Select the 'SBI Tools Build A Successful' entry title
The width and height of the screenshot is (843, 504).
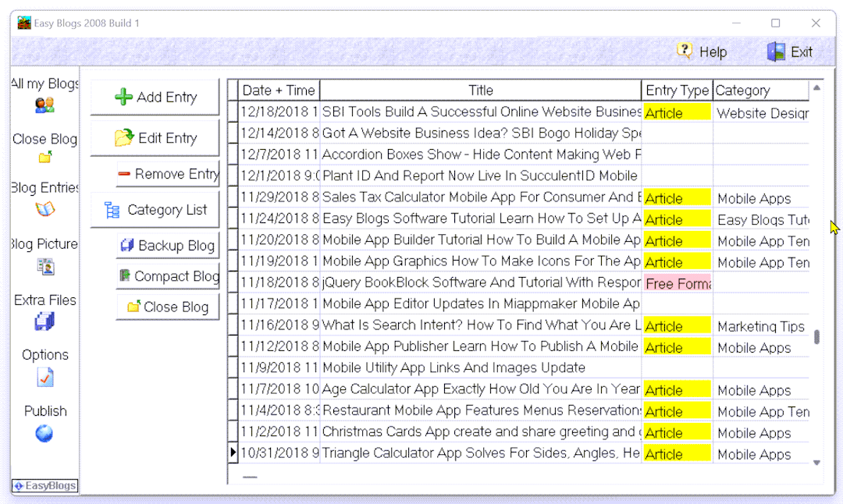(481, 112)
